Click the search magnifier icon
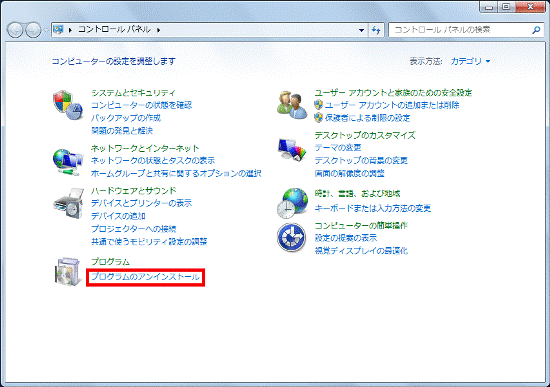This screenshot has height=387, width=550. click(536, 30)
